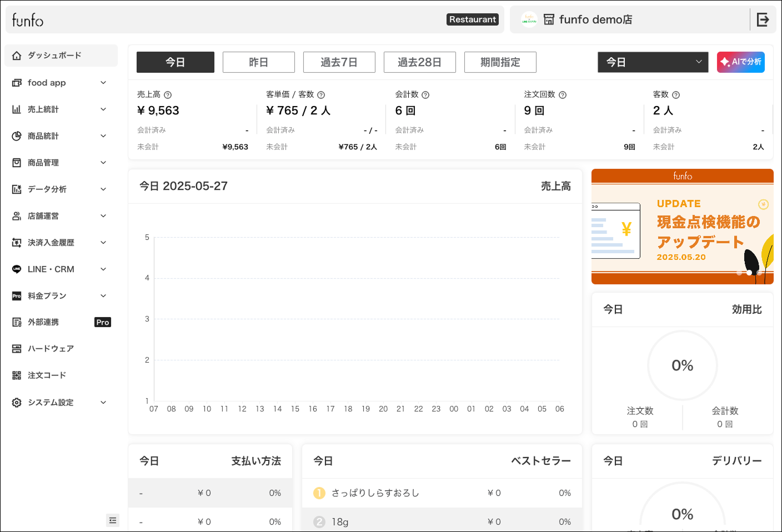Click the banner carousel's active white dot
Viewport: 782px width, 532px height.
pyautogui.click(x=749, y=273)
